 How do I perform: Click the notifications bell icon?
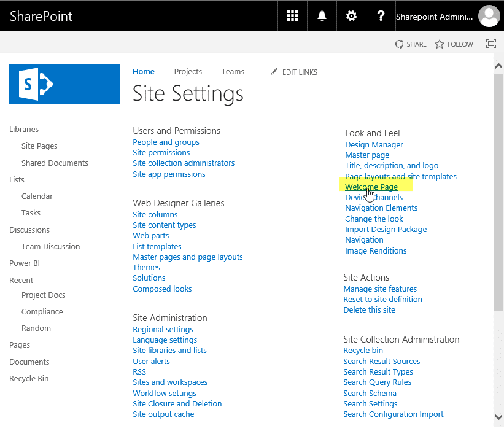coord(322,16)
